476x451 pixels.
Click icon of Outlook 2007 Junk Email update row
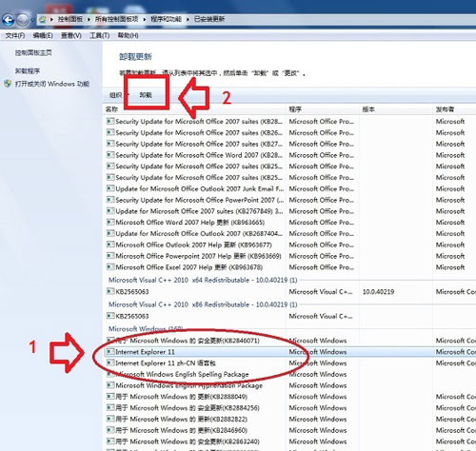pyautogui.click(x=110, y=188)
